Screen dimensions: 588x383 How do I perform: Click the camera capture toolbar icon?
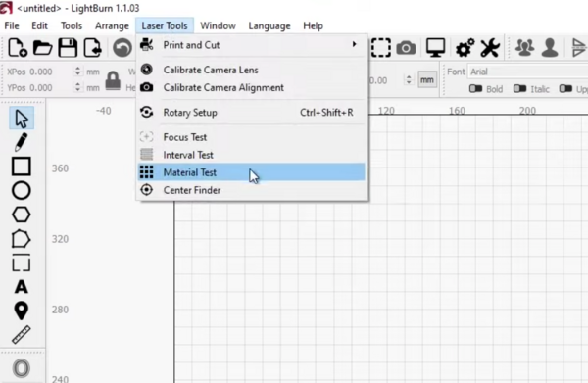click(x=406, y=48)
